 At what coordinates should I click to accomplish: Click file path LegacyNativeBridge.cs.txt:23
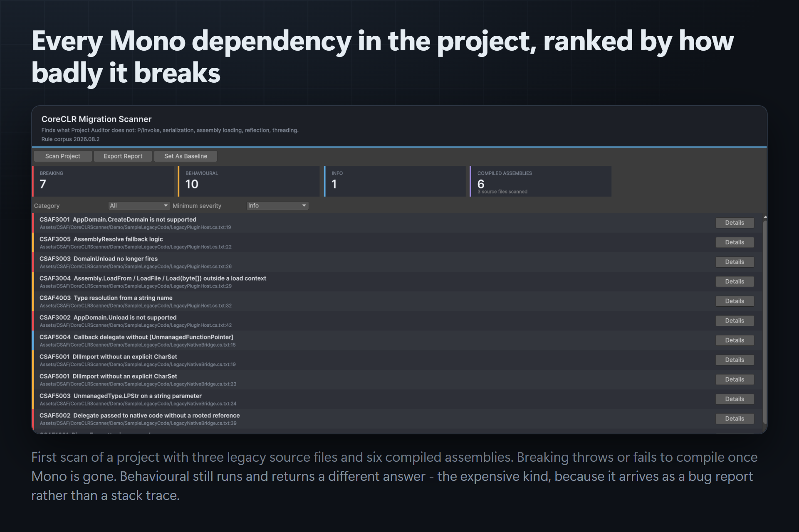[x=138, y=384]
